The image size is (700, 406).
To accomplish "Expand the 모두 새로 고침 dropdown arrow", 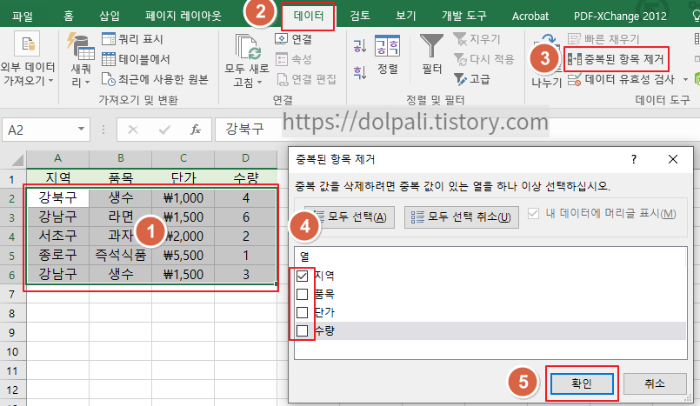I will click(x=259, y=83).
